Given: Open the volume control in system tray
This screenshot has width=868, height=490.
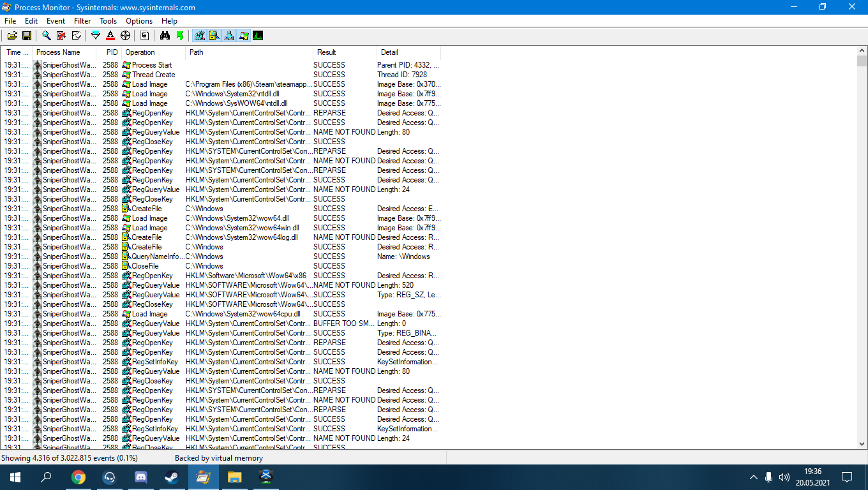Looking at the screenshot, I should click(784, 477).
